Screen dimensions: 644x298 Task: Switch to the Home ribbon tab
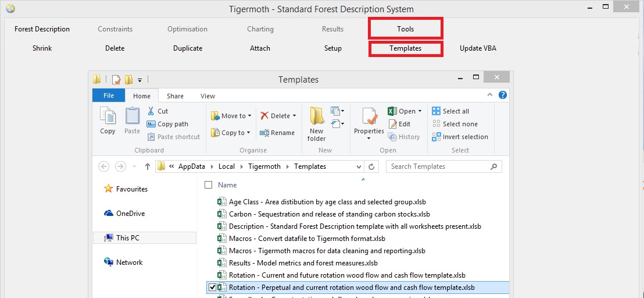(142, 96)
